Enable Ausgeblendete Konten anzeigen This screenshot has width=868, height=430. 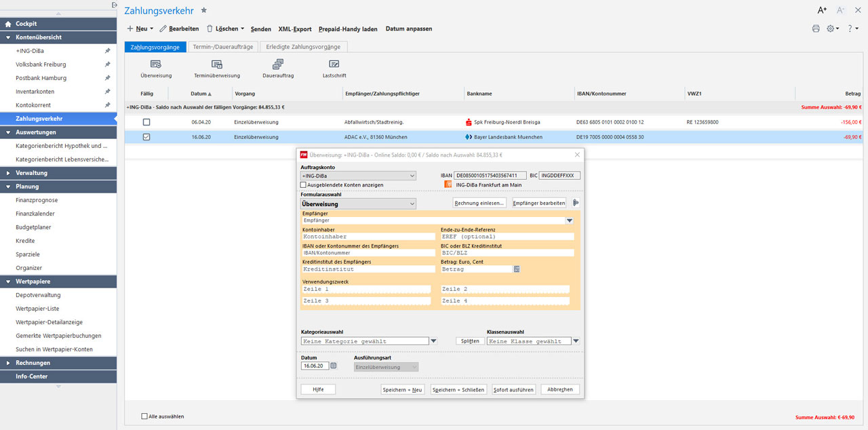click(303, 185)
